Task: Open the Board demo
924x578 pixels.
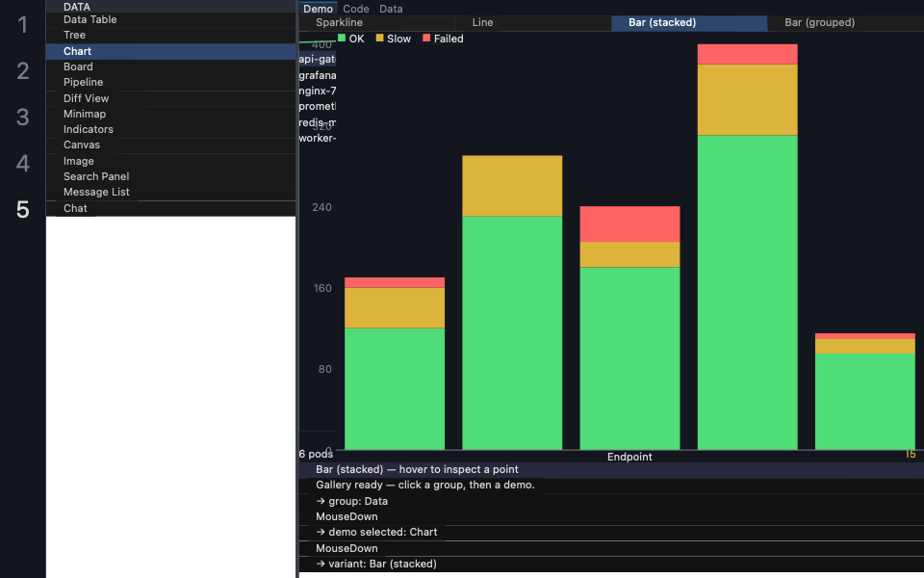Action: (171, 67)
